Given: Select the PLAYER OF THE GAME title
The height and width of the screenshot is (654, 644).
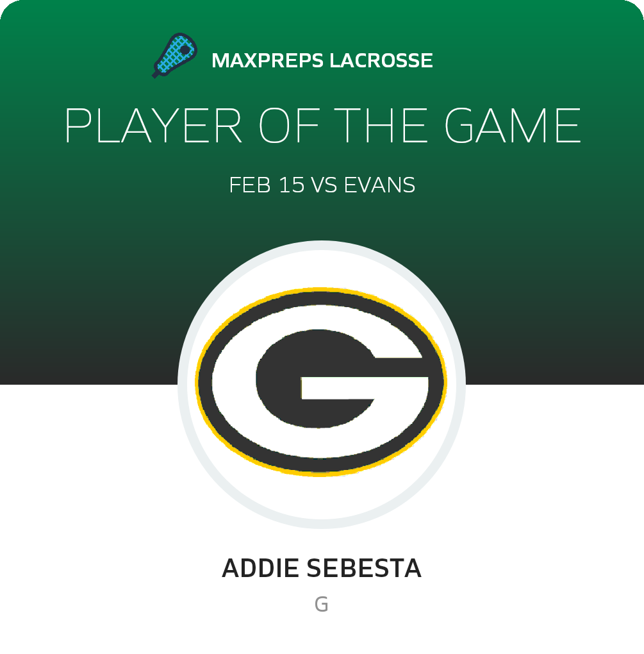Looking at the screenshot, I should point(322,126).
